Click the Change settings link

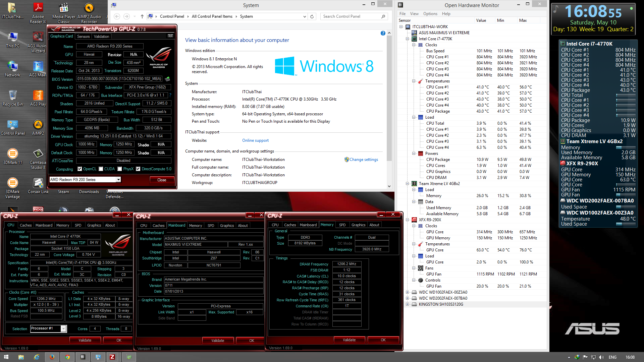pyautogui.click(x=364, y=160)
